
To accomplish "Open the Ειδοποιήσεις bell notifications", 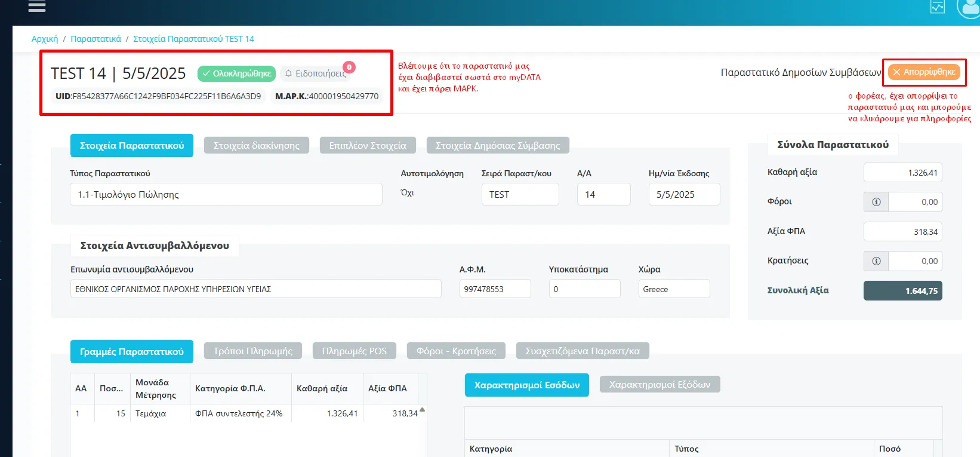I will tap(315, 73).
